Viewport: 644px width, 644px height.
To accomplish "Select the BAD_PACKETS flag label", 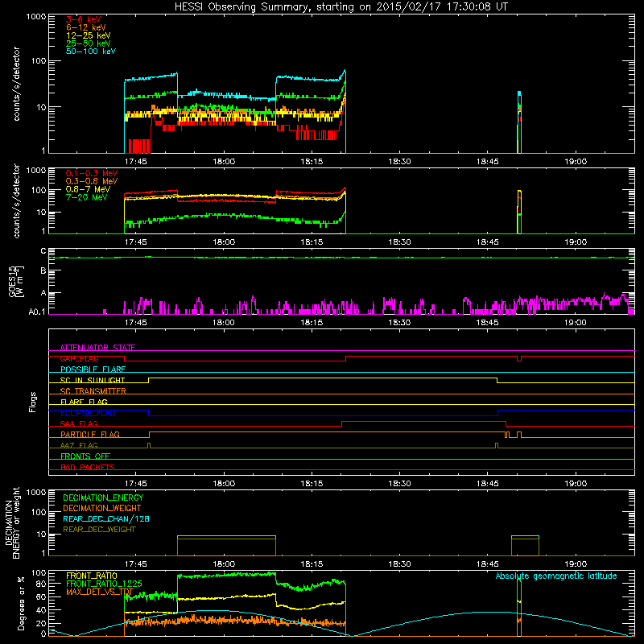I will pyautogui.click(x=88, y=467).
